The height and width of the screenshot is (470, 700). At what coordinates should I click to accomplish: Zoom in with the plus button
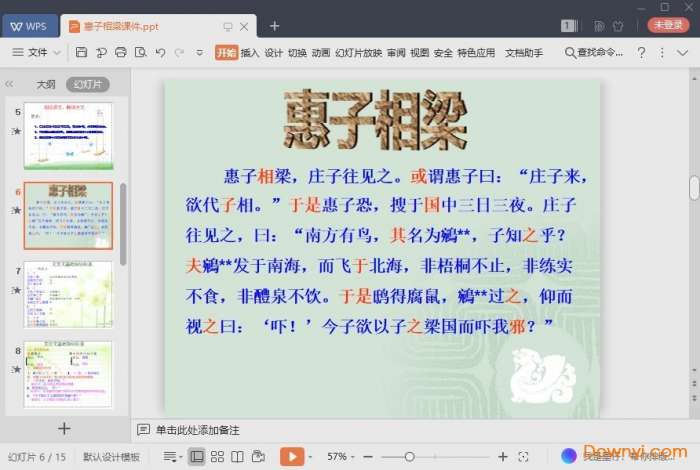click(x=503, y=457)
